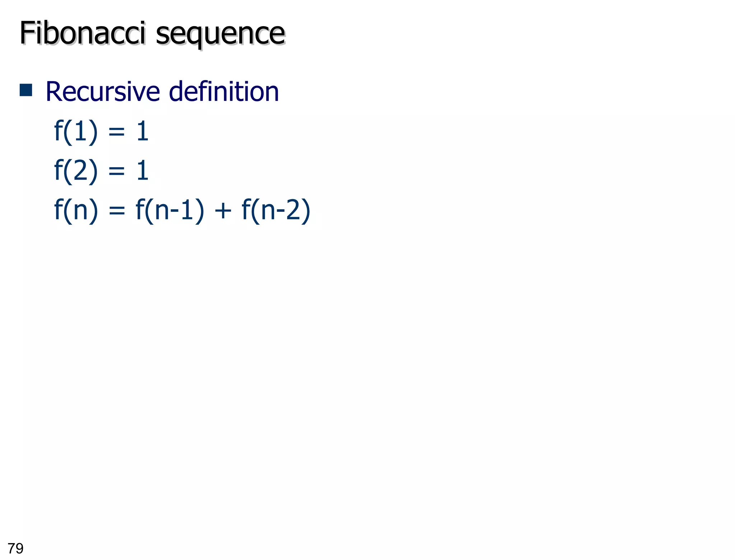735x560 pixels.
Task: Click the blank slide area below the formulas
Action: point(359,359)
